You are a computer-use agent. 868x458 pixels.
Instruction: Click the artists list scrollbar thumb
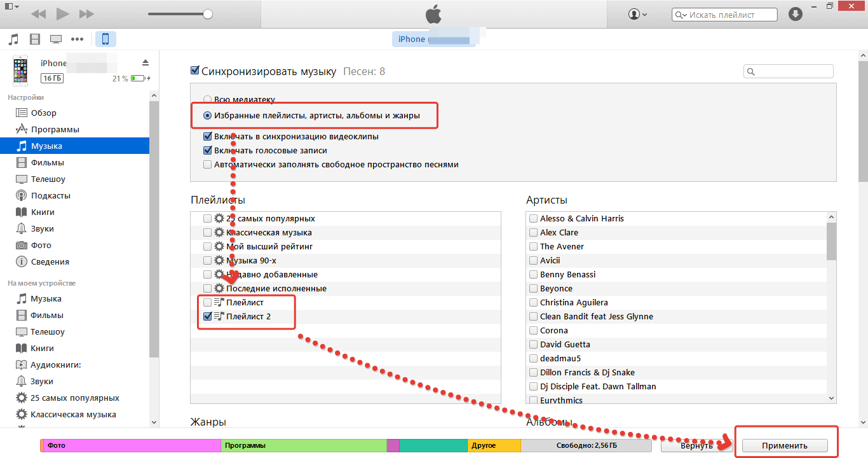pos(831,241)
